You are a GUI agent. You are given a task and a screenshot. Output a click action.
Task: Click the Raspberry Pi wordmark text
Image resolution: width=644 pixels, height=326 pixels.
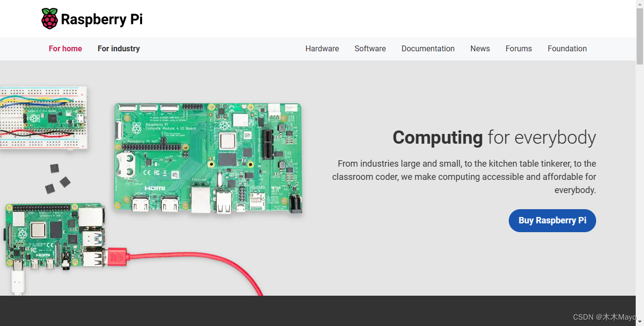(102, 20)
